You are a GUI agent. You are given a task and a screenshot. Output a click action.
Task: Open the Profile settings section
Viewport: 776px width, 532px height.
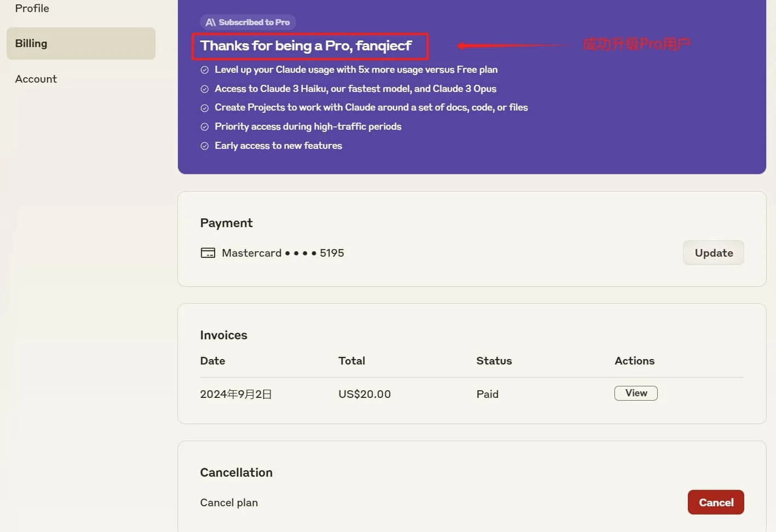[32, 8]
